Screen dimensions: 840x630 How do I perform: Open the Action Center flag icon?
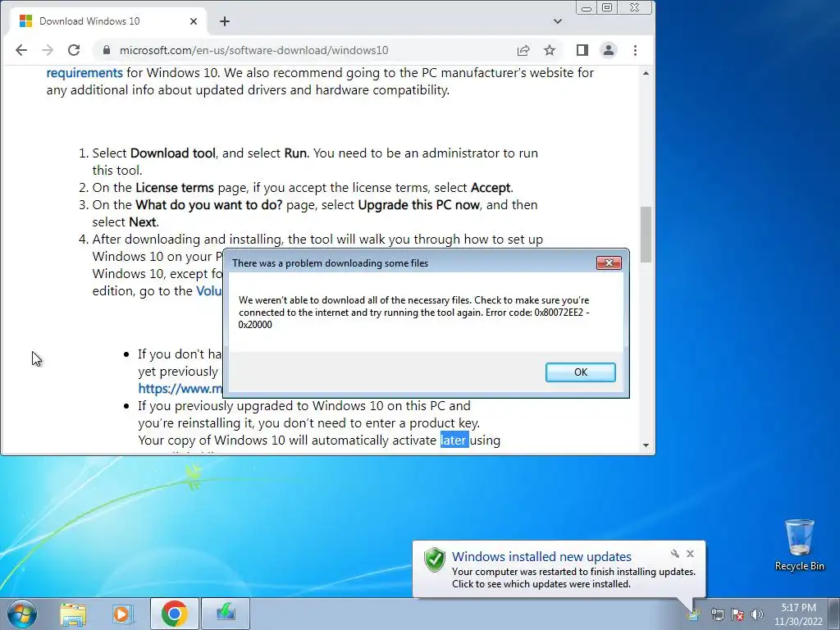pos(737,614)
